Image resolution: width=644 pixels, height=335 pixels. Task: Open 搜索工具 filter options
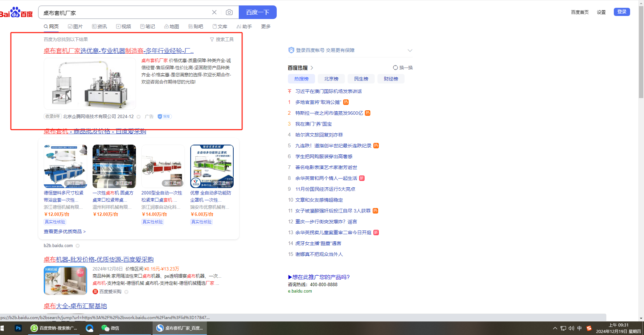(222, 39)
